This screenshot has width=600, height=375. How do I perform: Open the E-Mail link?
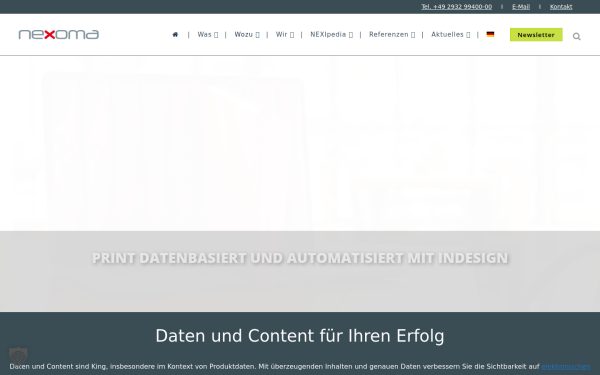[521, 7]
